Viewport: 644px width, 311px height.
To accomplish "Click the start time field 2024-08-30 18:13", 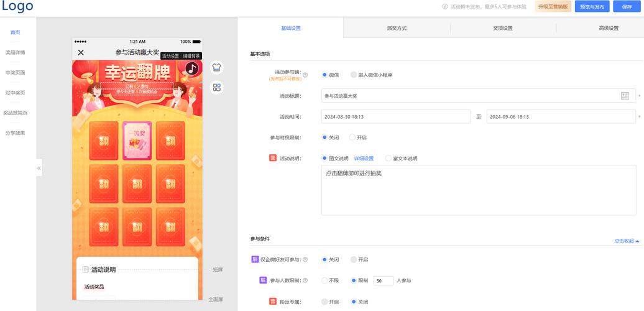I will click(396, 117).
